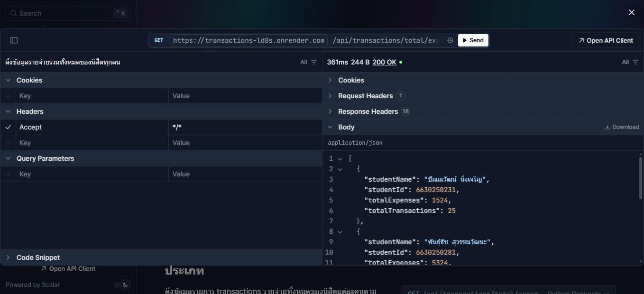Viewport: 644px width, 294px height.
Task: Open the request history clock icon
Action: tap(450, 40)
